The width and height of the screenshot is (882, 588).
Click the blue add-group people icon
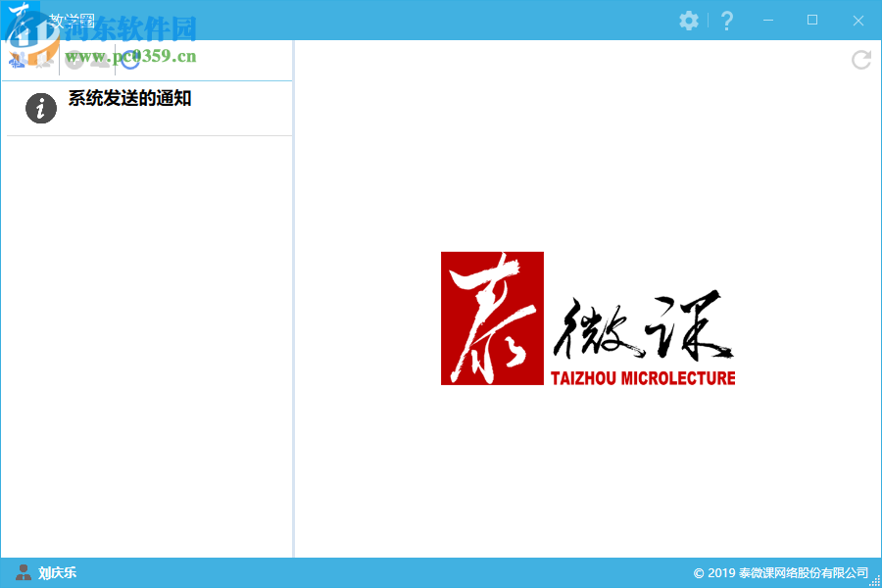pyautogui.click(x=18, y=60)
